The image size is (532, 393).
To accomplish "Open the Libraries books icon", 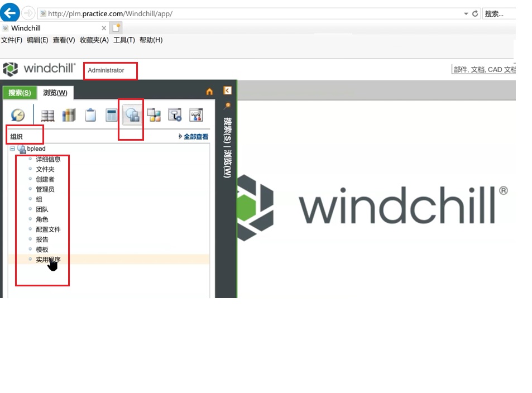I will tap(69, 116).
